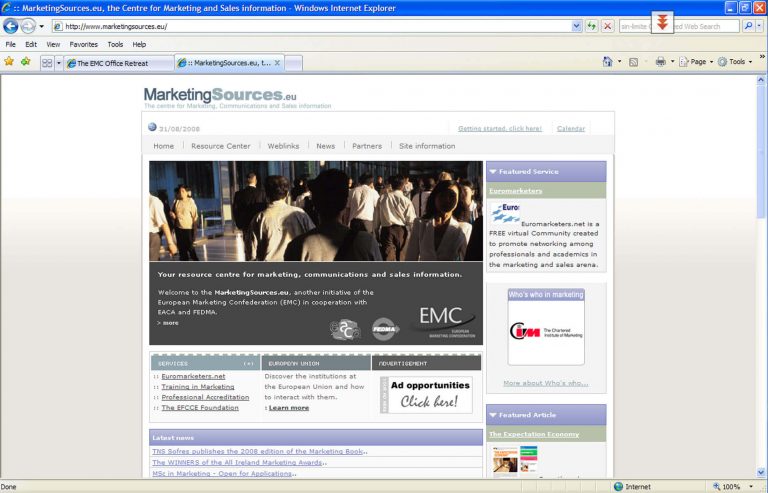768x493 pixels.
Task: Select Site information in site navigation
Action: click(x=427, y=146)
